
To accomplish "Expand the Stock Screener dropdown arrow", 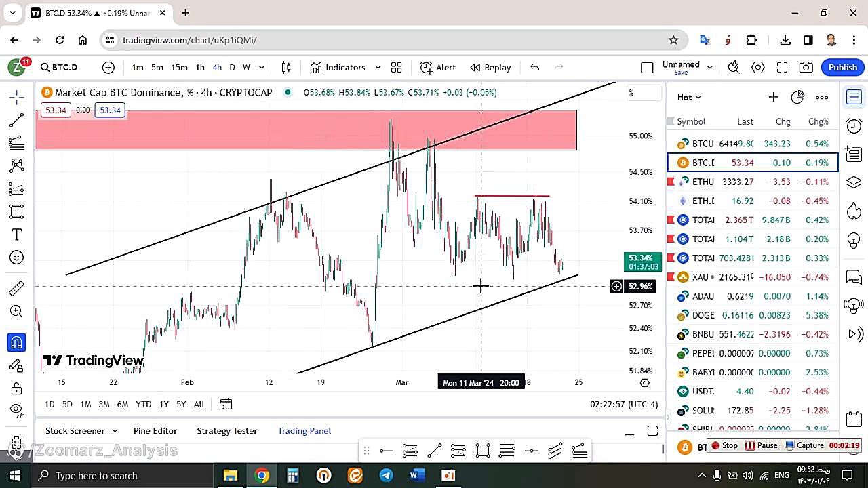I will [115, 431].
